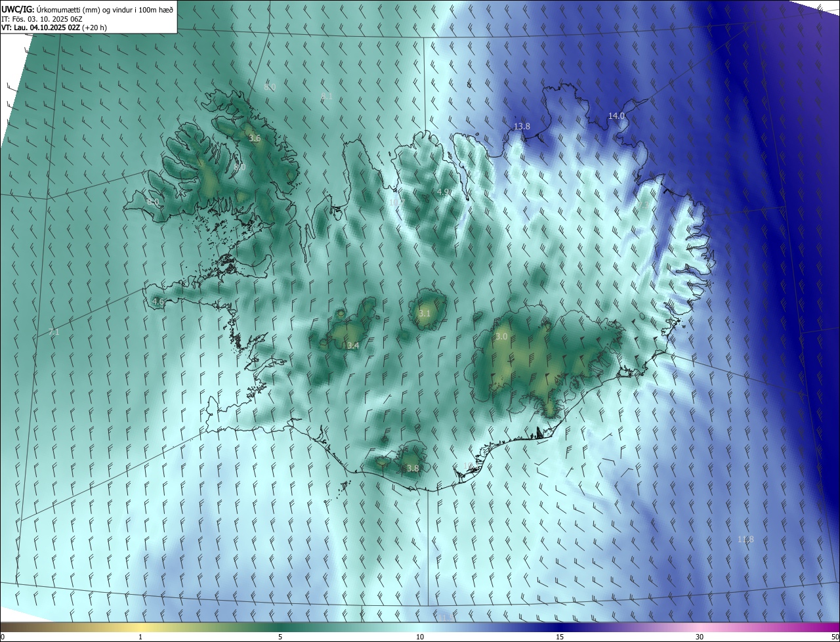This screenshot has width=840, height=642.
Task: Click the 3.6 value label in the Westfjords
Action: pos(255,139)
